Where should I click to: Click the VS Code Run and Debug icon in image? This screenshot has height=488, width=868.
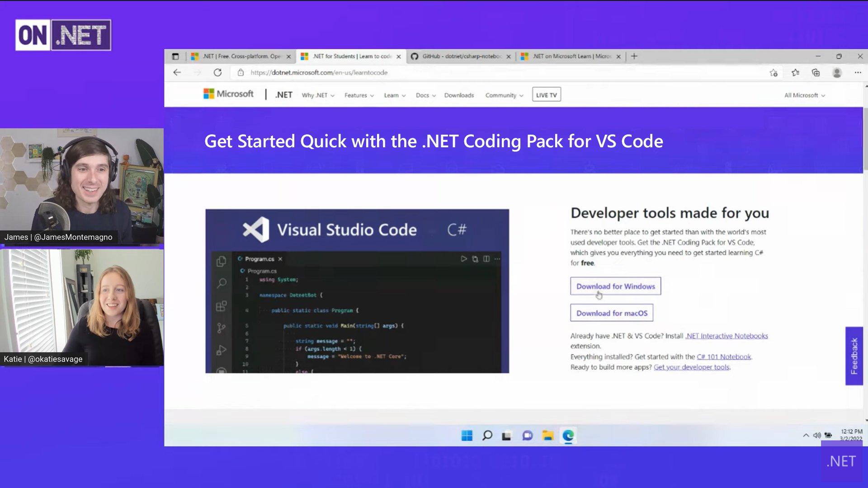tap(221, 350)
